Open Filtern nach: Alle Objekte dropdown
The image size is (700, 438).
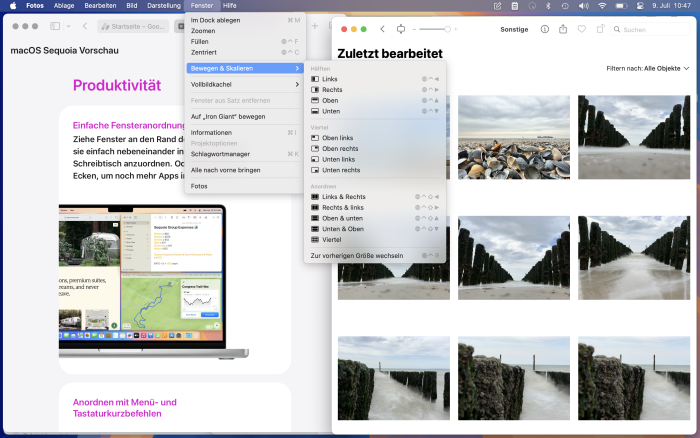point(648,68)
